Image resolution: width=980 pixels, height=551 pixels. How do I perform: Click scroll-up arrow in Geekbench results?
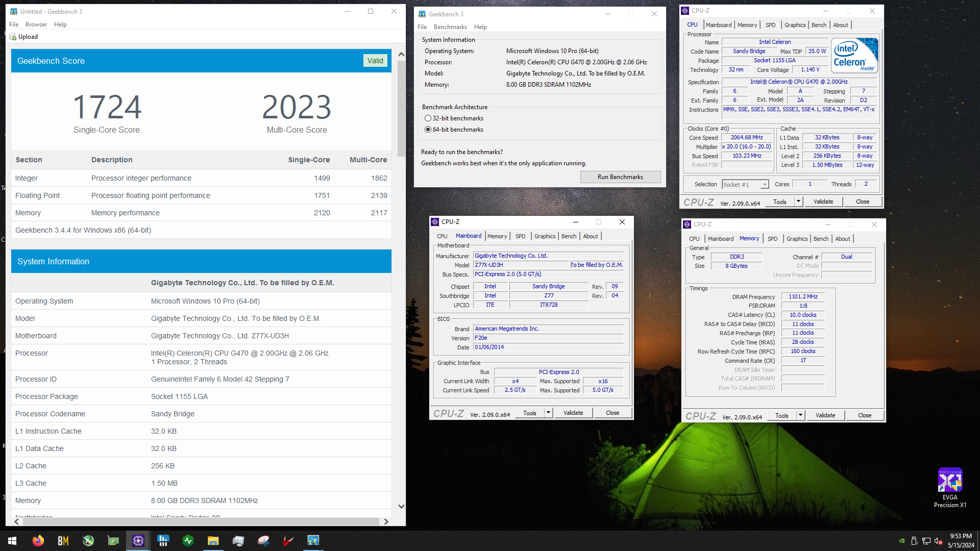(x=401, y=54)
